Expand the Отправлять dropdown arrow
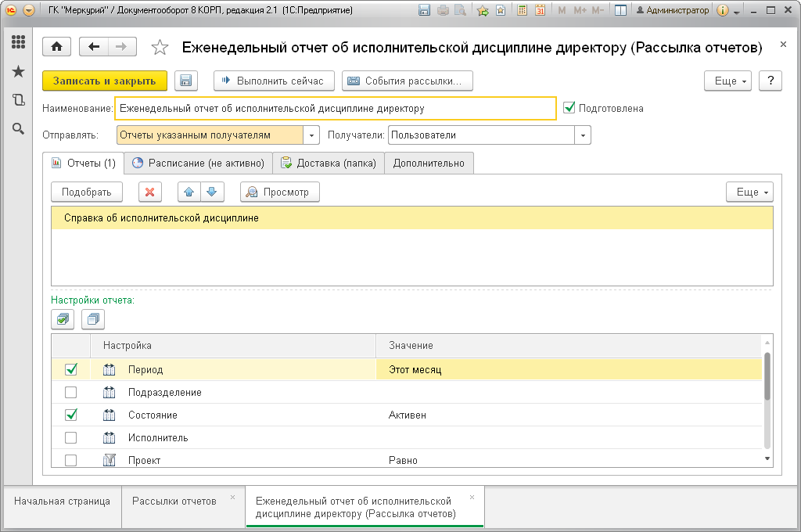The image size is (801, 532). pos(311,135)
